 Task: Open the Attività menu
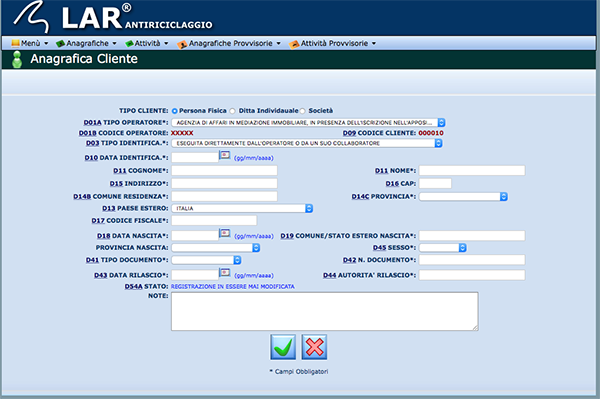click(147, 43)
